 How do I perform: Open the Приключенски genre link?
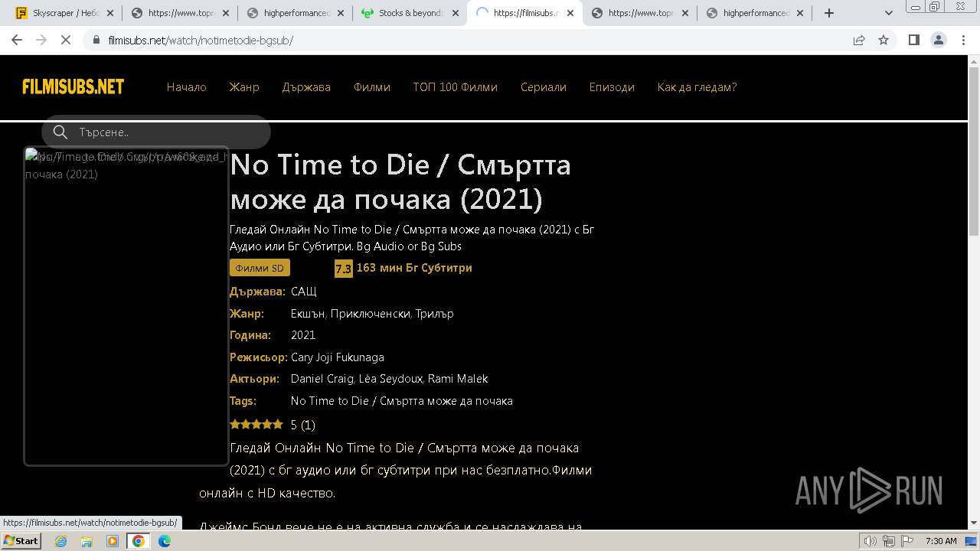point(371,314)
